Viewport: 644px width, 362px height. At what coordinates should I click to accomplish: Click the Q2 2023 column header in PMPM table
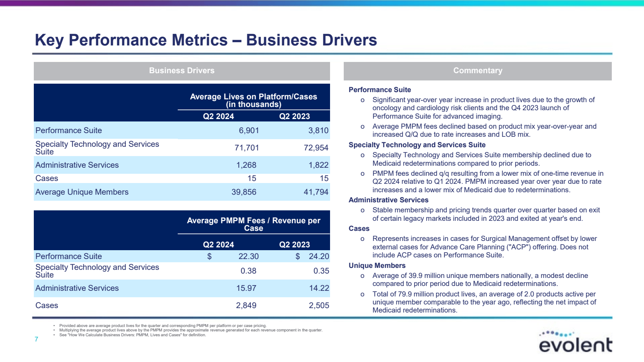point(295,245)
